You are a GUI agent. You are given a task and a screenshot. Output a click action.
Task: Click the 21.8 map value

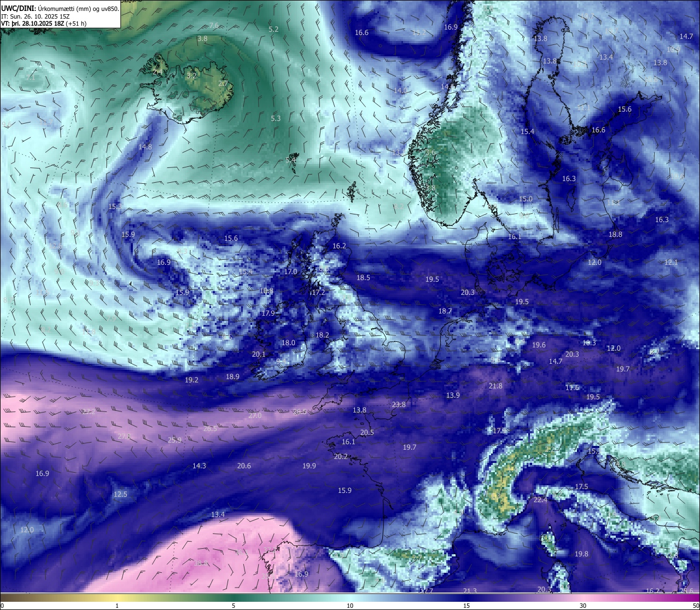pyautogui.click(x=495, y=386)
